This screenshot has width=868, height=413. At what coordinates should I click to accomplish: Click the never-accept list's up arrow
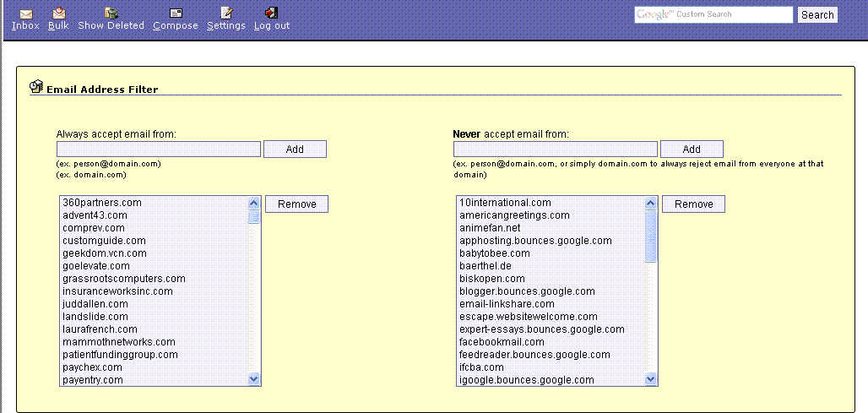coord(651,203)
